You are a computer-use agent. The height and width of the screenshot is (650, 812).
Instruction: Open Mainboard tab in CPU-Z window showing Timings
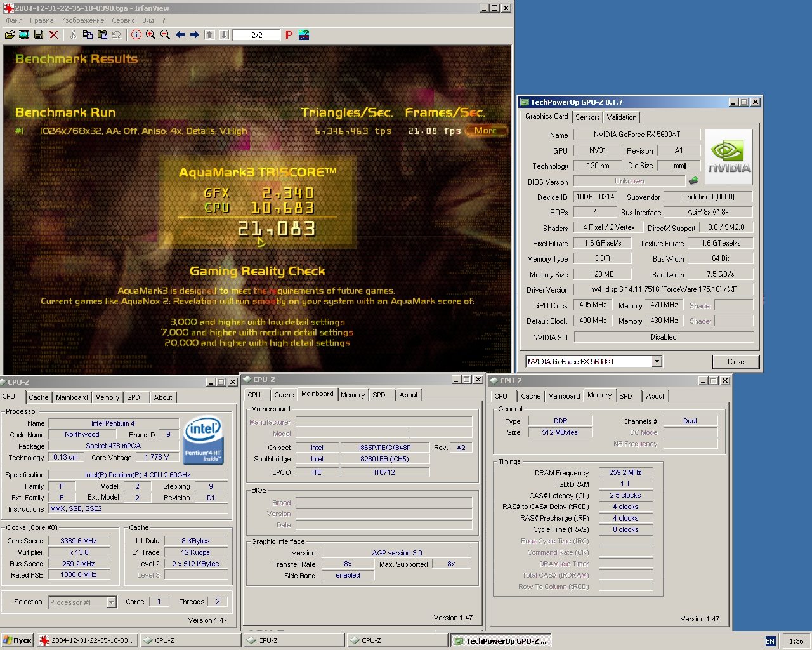point(564,396)
